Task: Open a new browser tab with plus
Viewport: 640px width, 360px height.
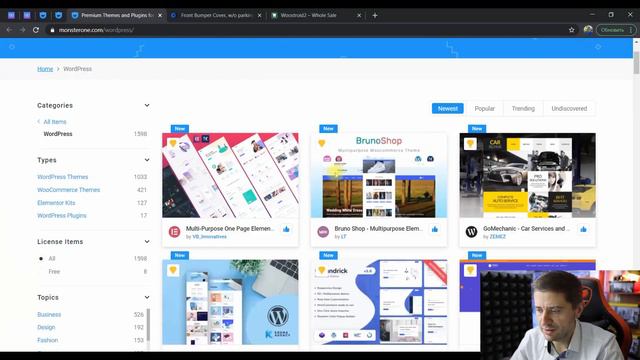Action: click(x=375, y=16)
